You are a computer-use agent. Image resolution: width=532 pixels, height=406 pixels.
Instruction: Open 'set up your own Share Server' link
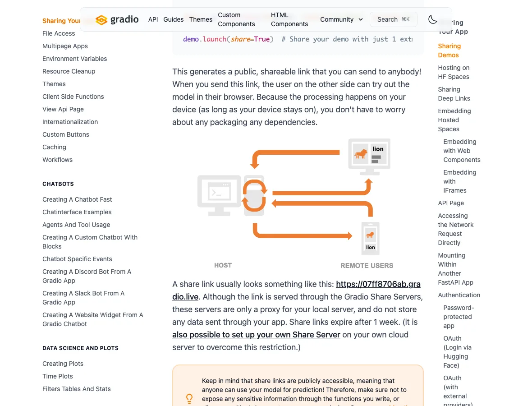click(256, 335)
